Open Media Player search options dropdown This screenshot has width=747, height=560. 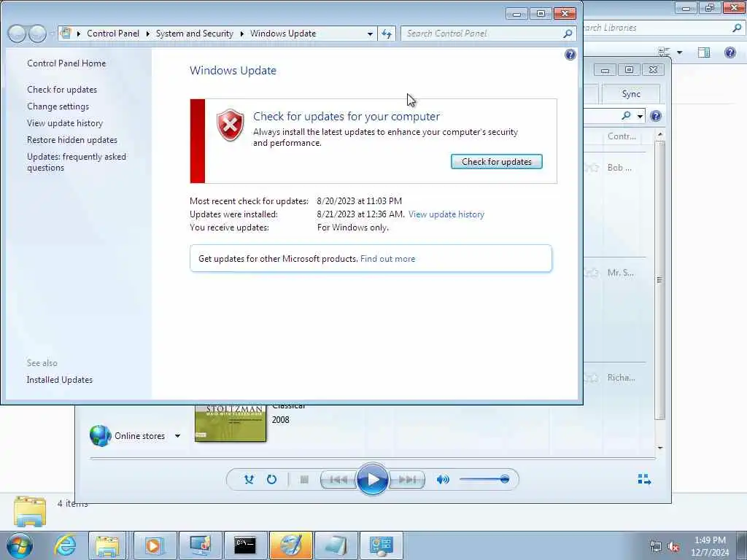640,116
